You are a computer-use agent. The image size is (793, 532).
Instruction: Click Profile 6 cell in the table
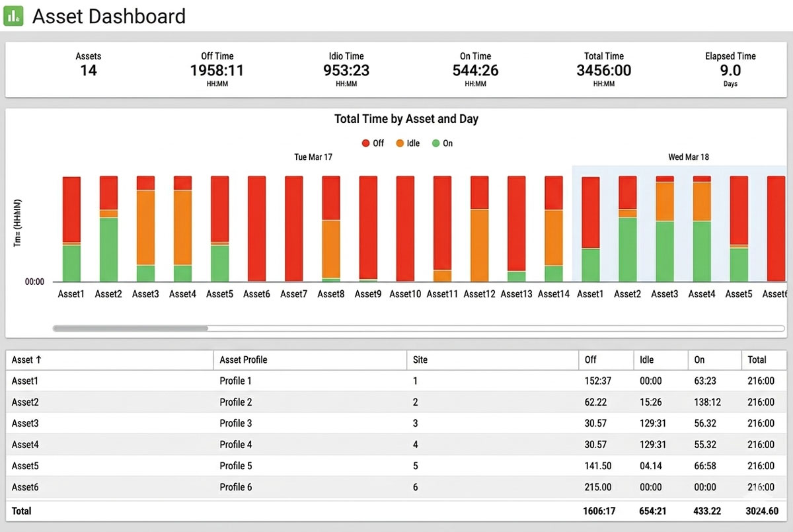tap(236, 487)
